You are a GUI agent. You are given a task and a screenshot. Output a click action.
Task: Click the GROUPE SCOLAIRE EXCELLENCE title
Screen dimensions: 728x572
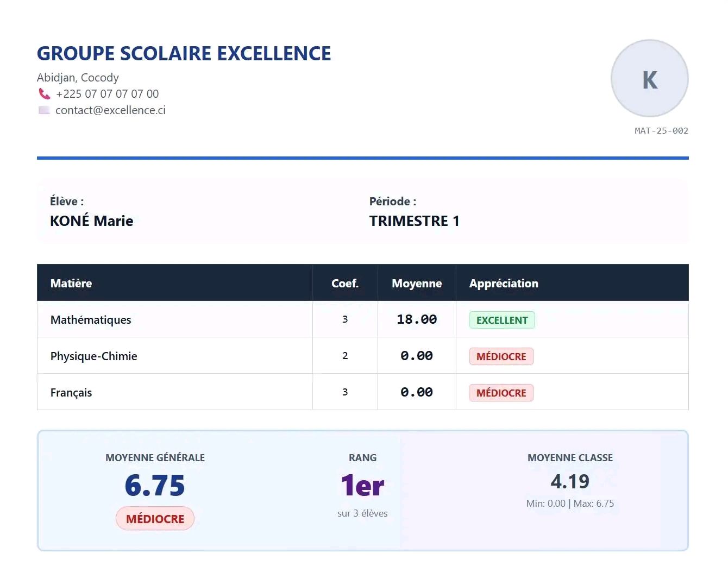tap(184, 53)
